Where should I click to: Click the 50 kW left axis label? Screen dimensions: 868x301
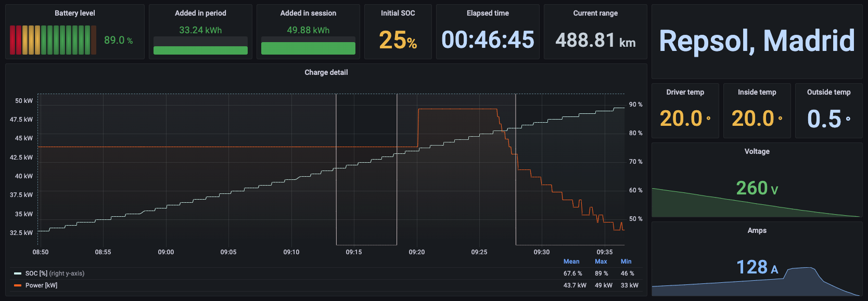coord(24,101)
